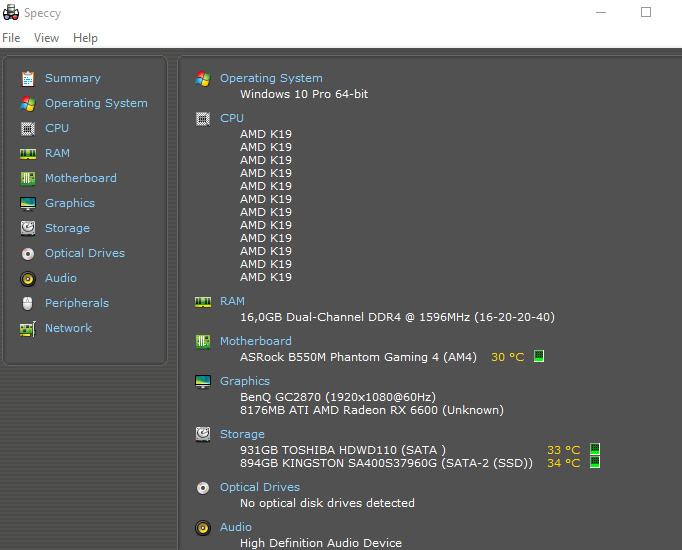Select Network in the sidebar list
The image size is (682, 550).
[69, 328]
